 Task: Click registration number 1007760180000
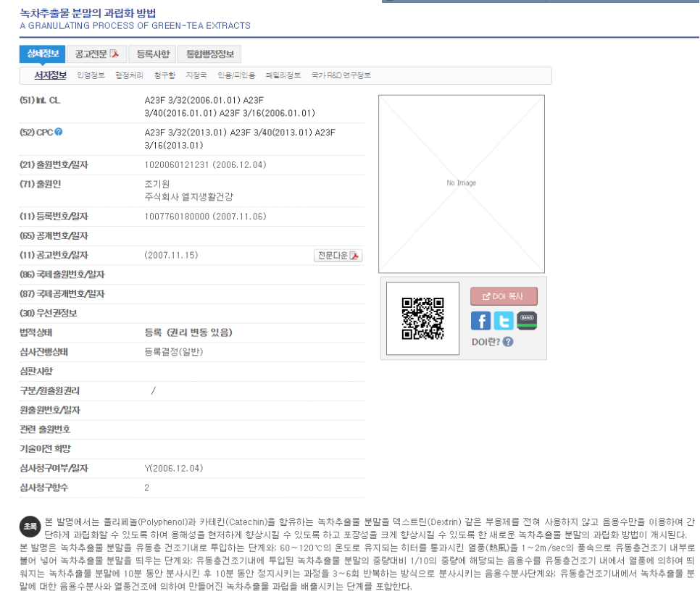coord(177,217)
